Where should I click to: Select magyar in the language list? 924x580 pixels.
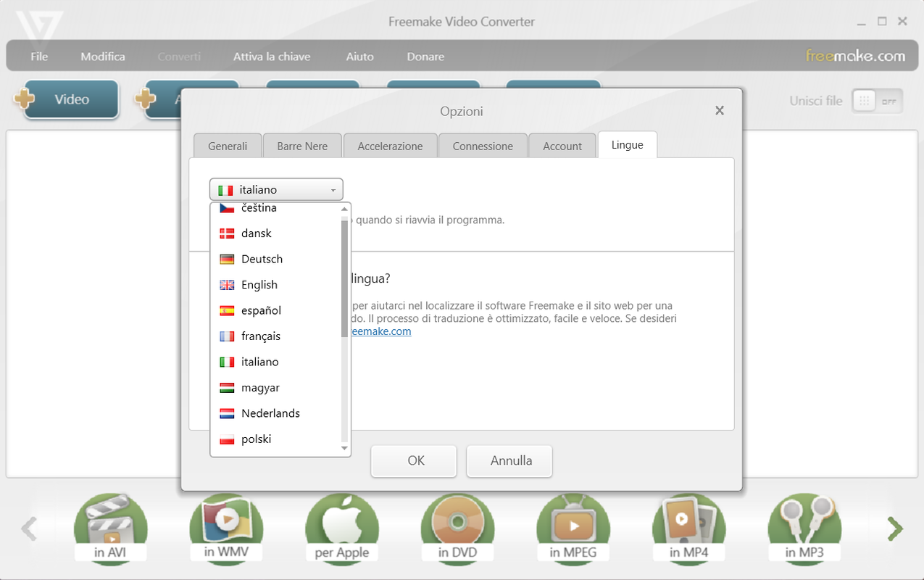(275, 388)
